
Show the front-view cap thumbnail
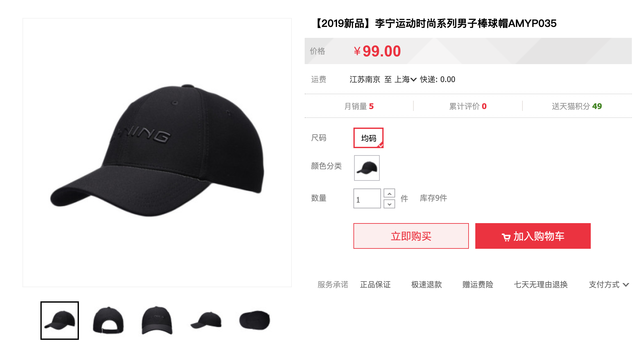[x=157, y=321]
